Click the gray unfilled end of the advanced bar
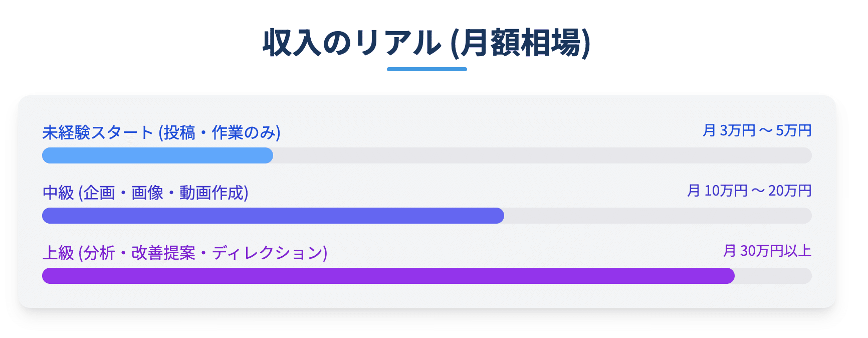This screenshot has width=868, height=338. tap(773, 276)
